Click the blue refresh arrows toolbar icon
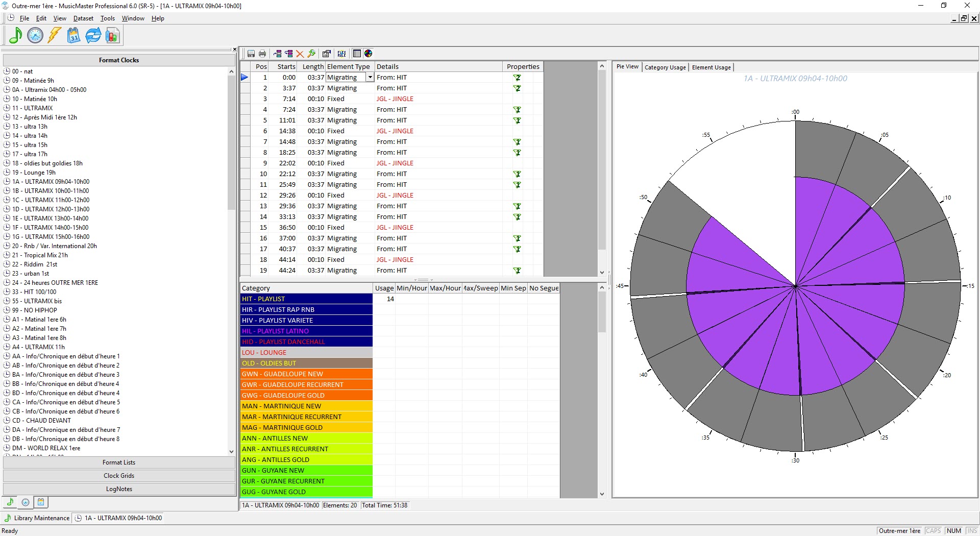The image size is (980, 536). click(93, 36)
